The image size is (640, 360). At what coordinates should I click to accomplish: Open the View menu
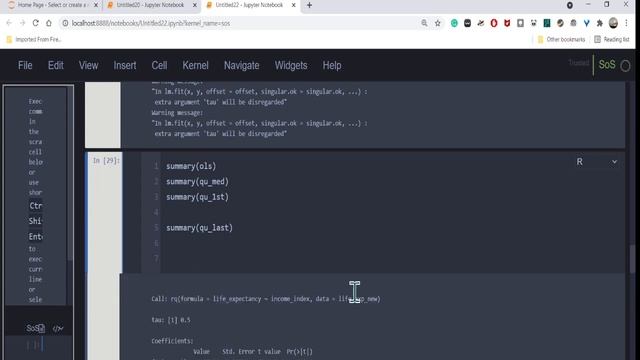click(88, 65)
